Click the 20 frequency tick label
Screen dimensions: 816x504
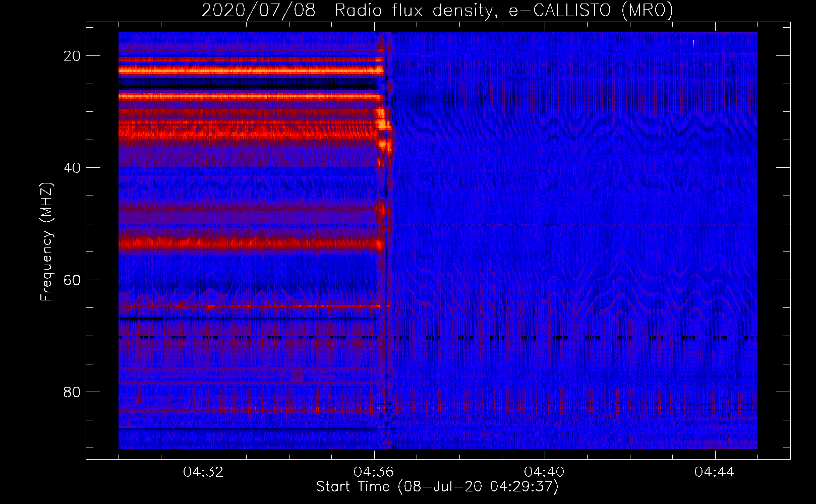click(x=72, y=56)
